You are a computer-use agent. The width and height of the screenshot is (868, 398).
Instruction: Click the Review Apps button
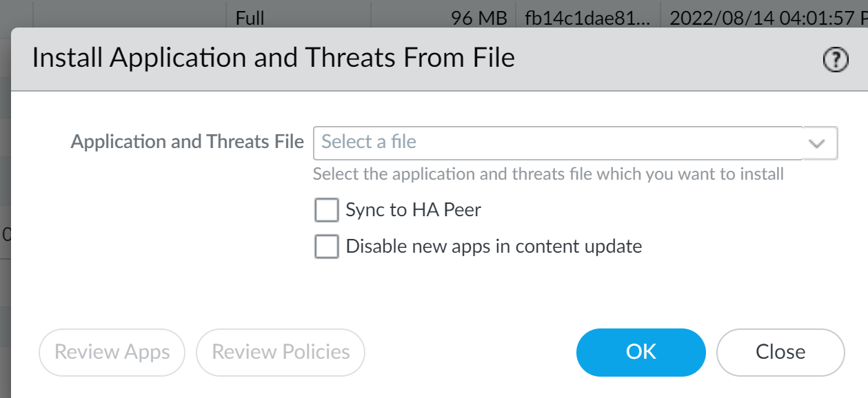(112, 352)
